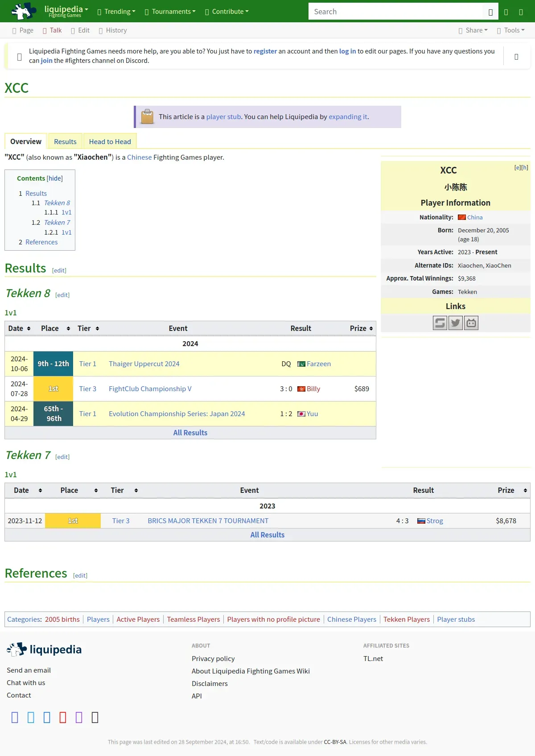Open Evolution Championship Series: Japan 2024

pos(177,414)
